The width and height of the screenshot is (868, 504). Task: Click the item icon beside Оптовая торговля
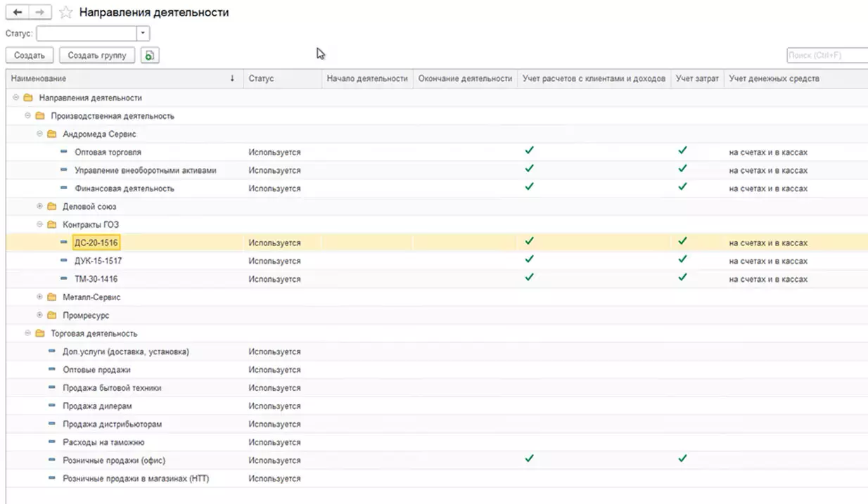click(x=64, y=152)
